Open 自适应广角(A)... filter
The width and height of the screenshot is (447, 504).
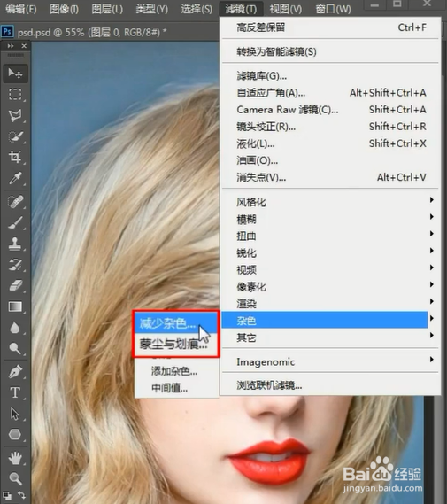(x=331, y=93)
